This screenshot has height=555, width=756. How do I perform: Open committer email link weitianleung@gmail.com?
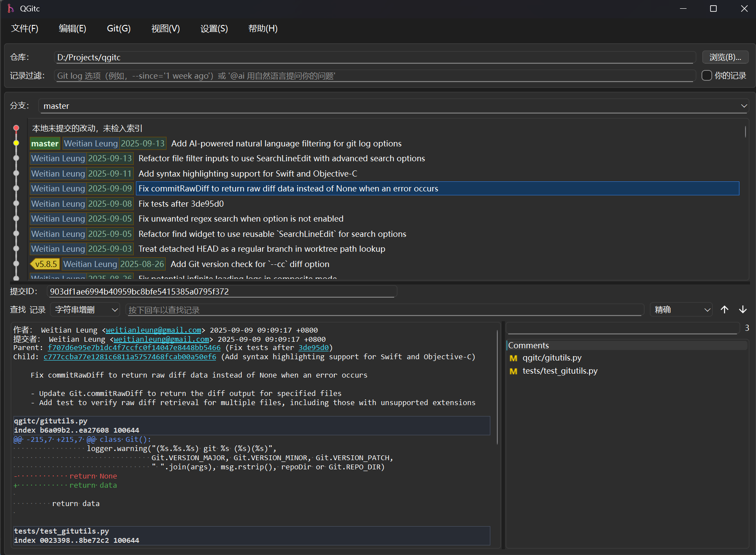pyautogui.click(x=161, y=339)
